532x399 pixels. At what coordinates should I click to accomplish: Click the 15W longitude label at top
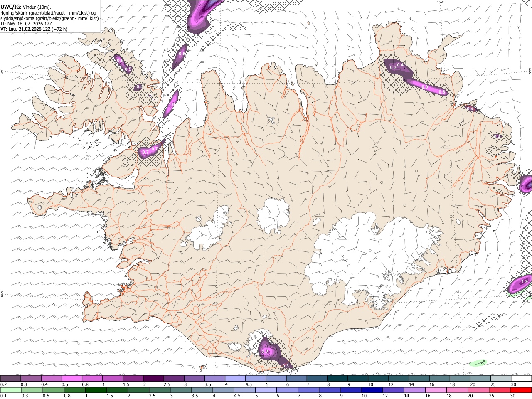440,2
